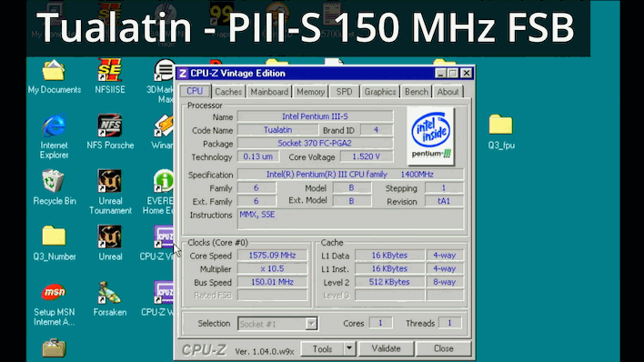The width and height of the screenshot is (644, 362).
Task: Open the Tools dropdown arrow
Action: point(349,349)
